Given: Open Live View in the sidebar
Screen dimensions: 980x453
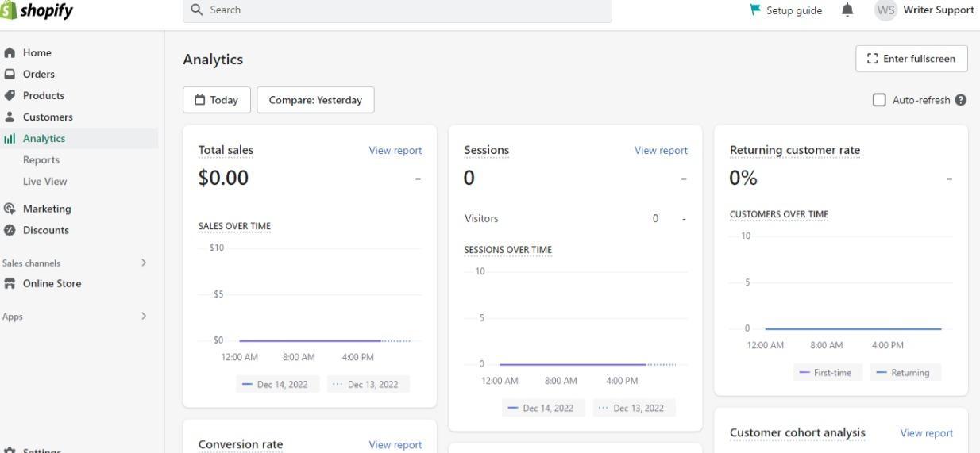Looking at the screenshot, I should click(x=45, y=182).
